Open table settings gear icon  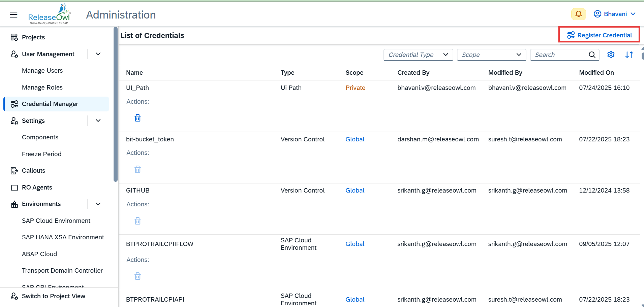tap(611, 55)
